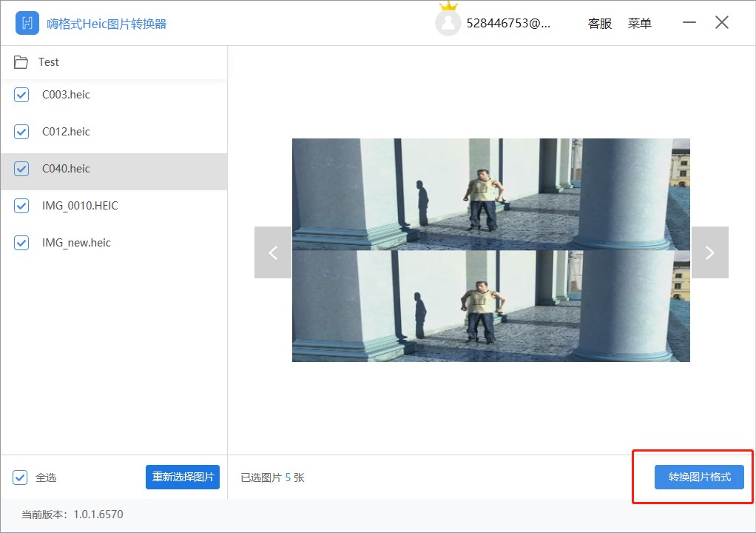Viewport: 756px width, 533px height.
Task: Click the 嗨格式 Heic converter app logo icon
Action: pyautogui.click(x=27, y=22)
